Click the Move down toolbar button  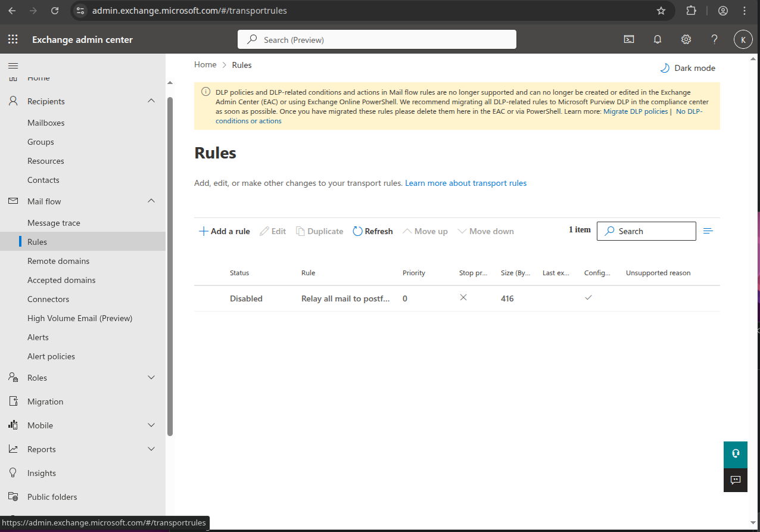(485, 231)
